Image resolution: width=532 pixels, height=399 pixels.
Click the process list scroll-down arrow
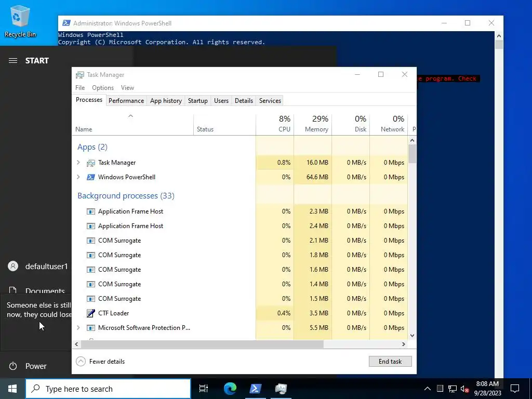click(412, 336)
